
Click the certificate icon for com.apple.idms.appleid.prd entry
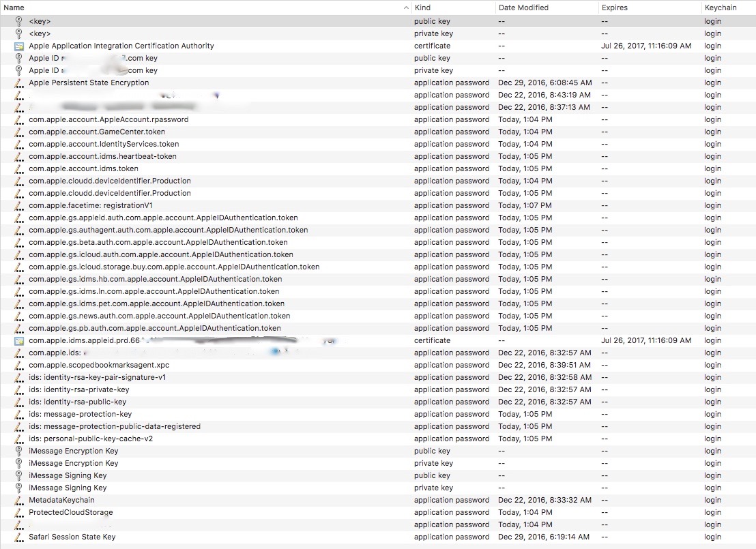pyautogui.click(x=19, y=341)
